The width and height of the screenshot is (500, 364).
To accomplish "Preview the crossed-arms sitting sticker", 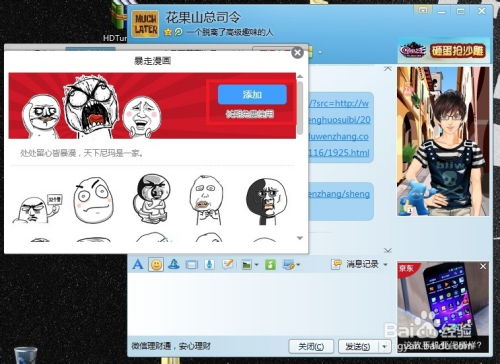I will click(x=152, y=199).
